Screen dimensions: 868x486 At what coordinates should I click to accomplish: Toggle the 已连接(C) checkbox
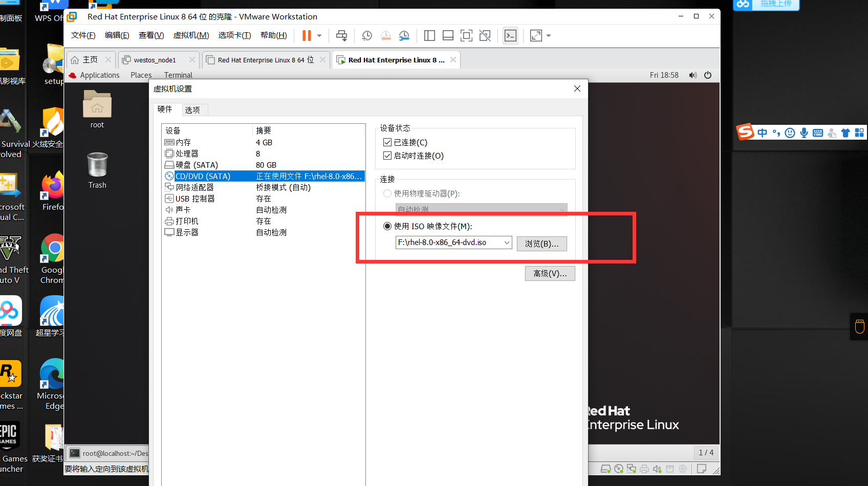pos(387,142)
